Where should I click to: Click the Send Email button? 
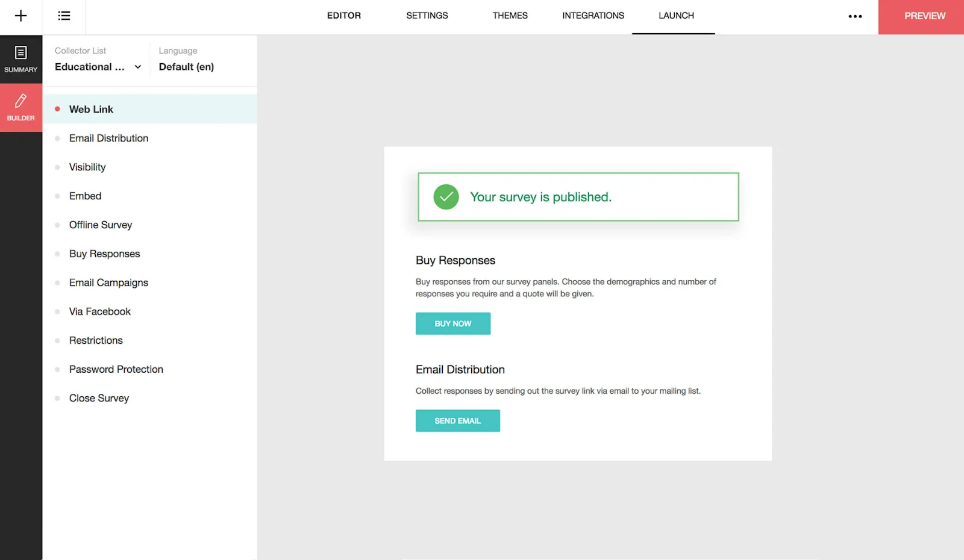pos(458,421)
